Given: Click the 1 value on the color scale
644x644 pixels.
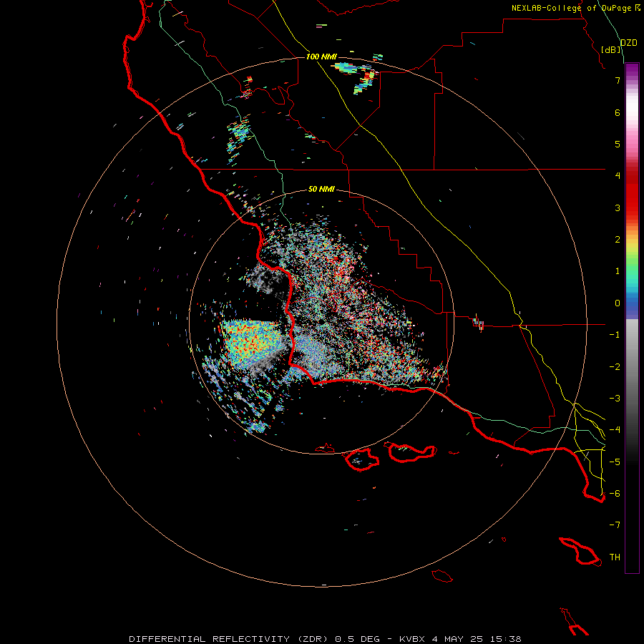Looking at the screenshot, I should click(618, 271).
